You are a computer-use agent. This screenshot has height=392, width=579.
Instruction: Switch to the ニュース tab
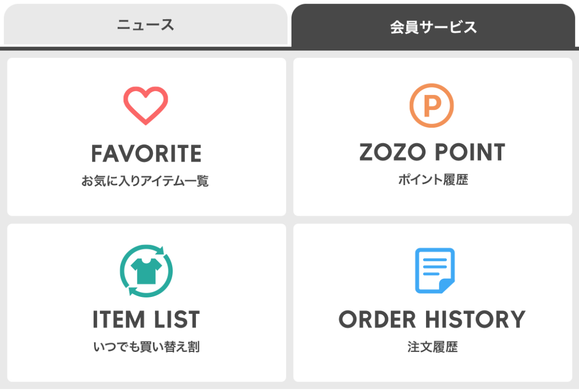145,24
